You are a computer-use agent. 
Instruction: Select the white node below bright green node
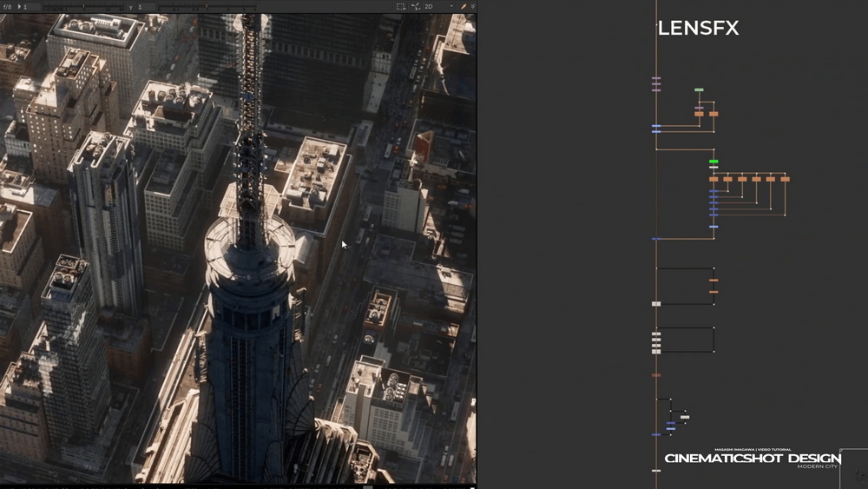coord(713,167)
